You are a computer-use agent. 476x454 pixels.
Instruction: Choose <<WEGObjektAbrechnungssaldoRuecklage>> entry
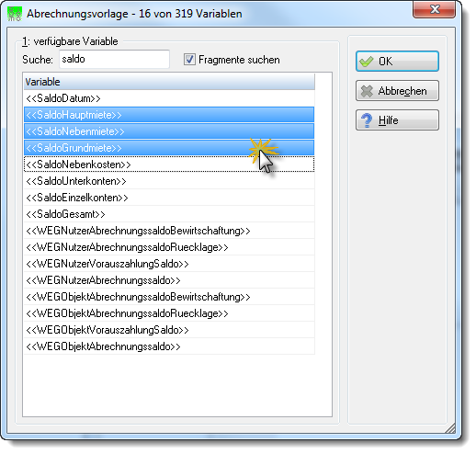tap(169, 313)
